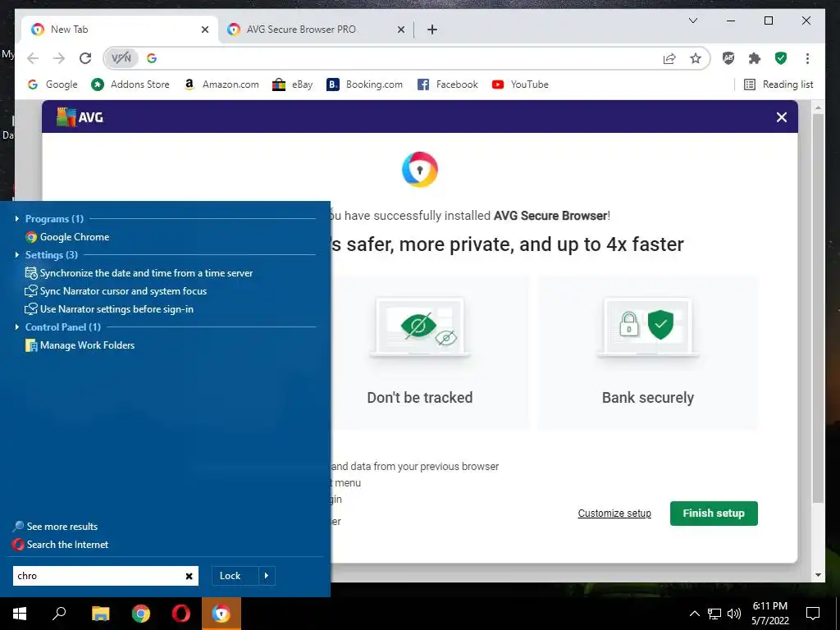This screenshot has height=630, width=840.
Task: Open Manage Work Folders result
Action: coord(80,345)
